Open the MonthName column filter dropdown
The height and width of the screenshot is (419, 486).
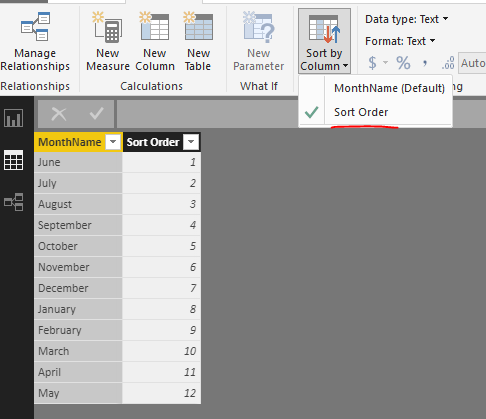tap(113, 142)
